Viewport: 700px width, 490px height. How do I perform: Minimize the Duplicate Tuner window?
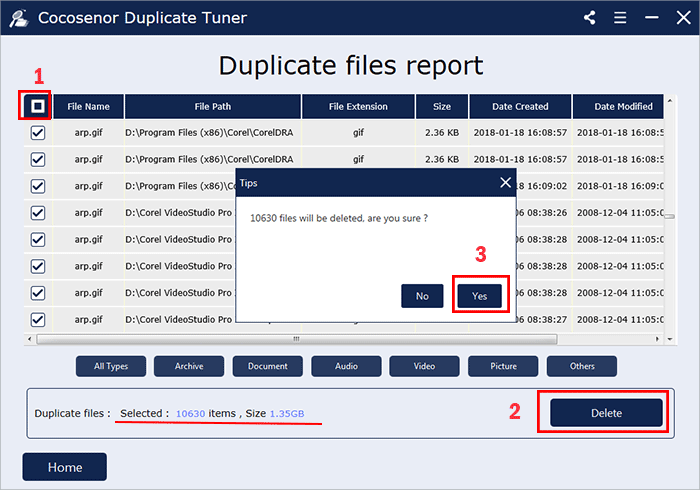coord(652,18)
